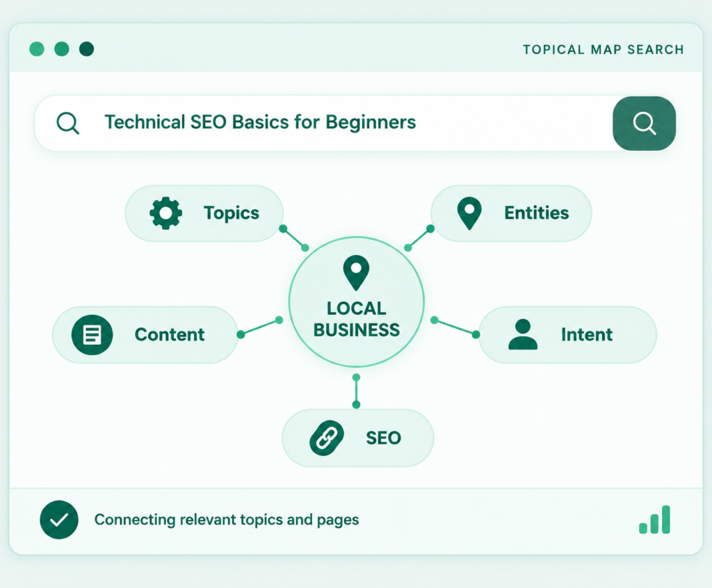The image size is (712, 588).
Task: Click the magnifier icon inside search field
Action: pos(68,123)
